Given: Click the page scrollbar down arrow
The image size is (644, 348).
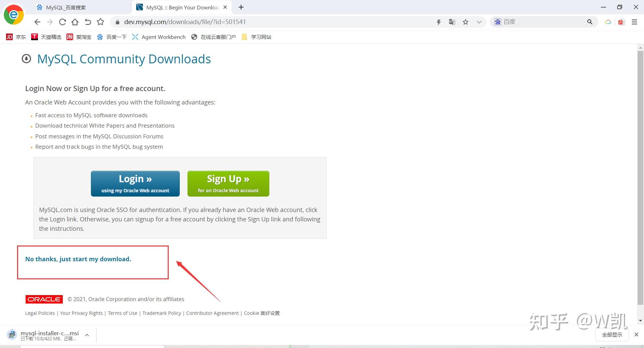Looking at the screenshot, I should (x=640, y=321).
